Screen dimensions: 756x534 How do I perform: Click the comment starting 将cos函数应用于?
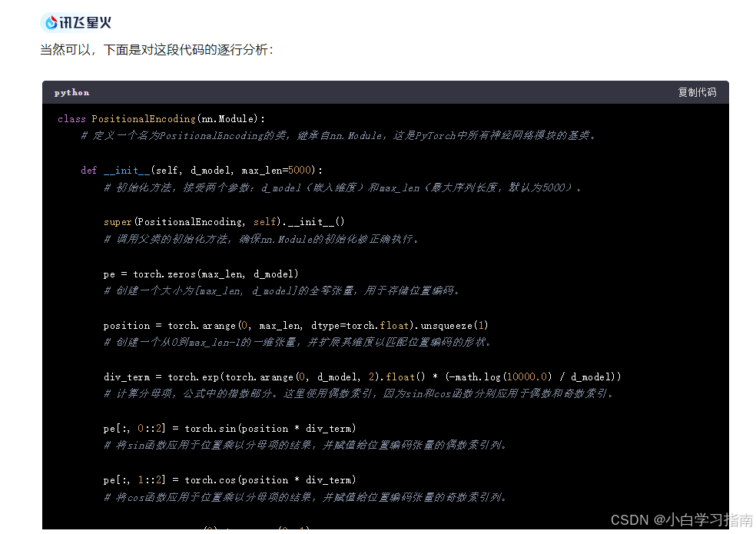305,497
